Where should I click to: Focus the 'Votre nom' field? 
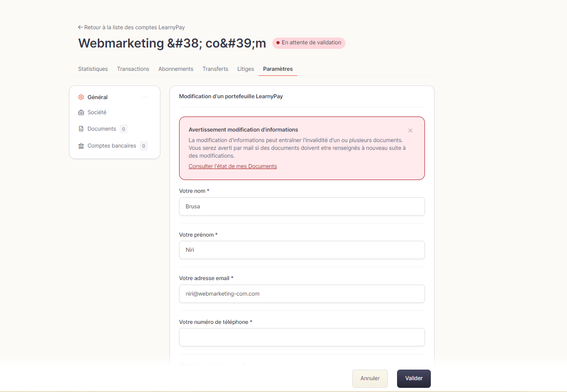(x=302, y=207)
